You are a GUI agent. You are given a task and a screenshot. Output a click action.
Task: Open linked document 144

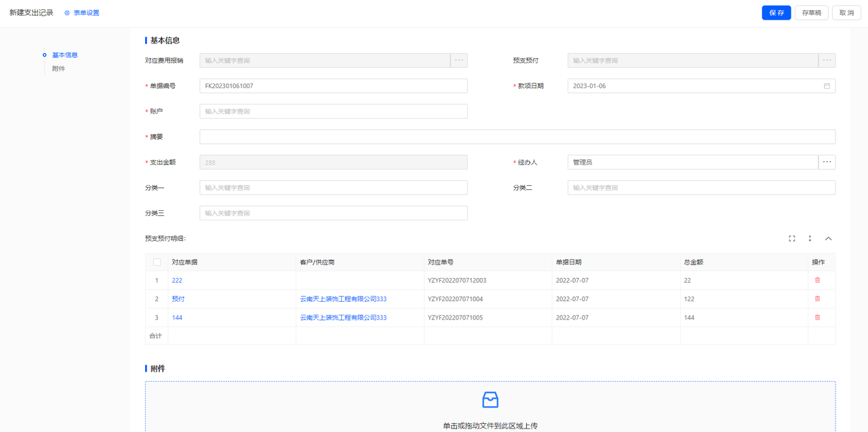pos(177,317)
